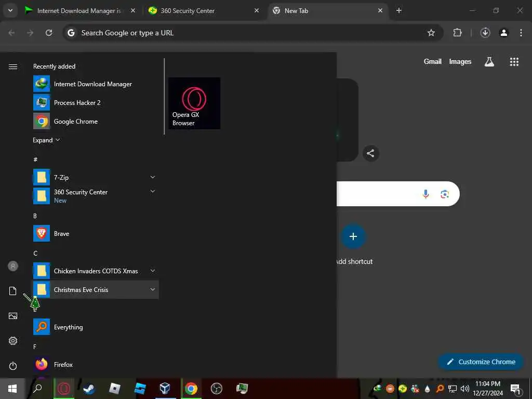Open Documents from Start sidebar
This screenshot has width=532, height=399.
[x=13, y=291]
